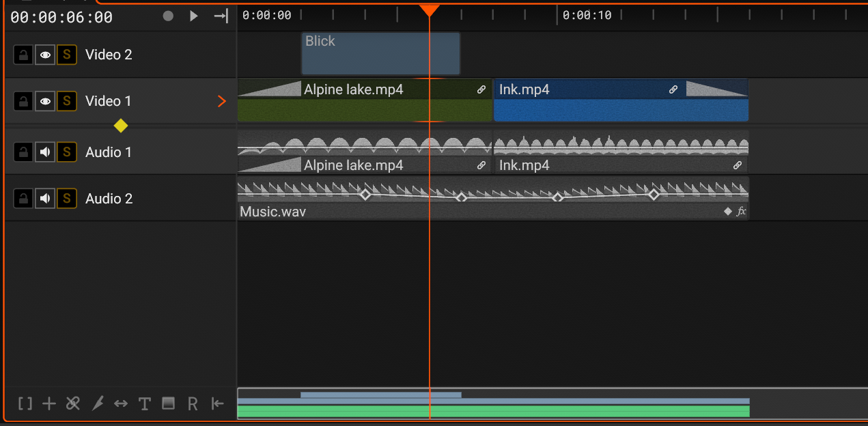Click the unlink clips icon
Image resolution: width=868 pixels, height=426 pixels.
coord(73,403)
